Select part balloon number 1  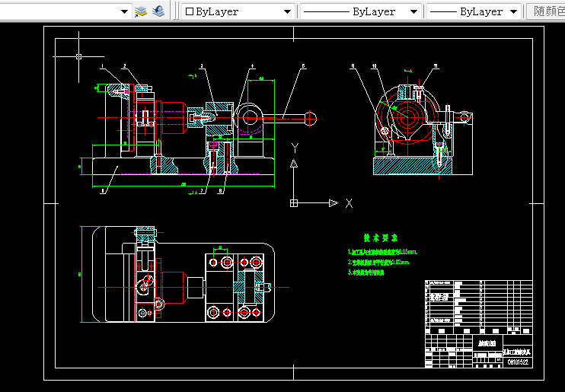[x=102, y=66]
